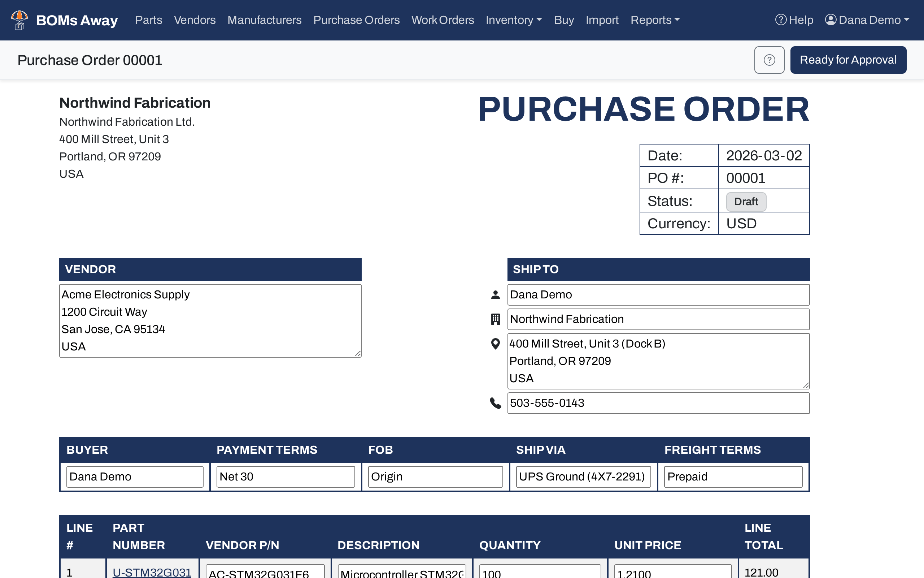Navigate to Purchase Orders
The height and width of the screenshot is (578, 924).
coord(356,20)
